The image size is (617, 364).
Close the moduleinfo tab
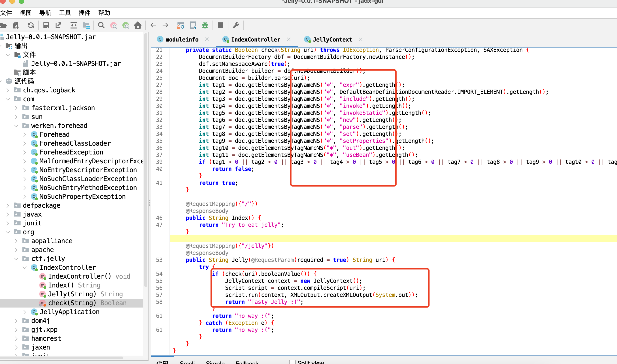pyautogui.click(x=207, y=39)
